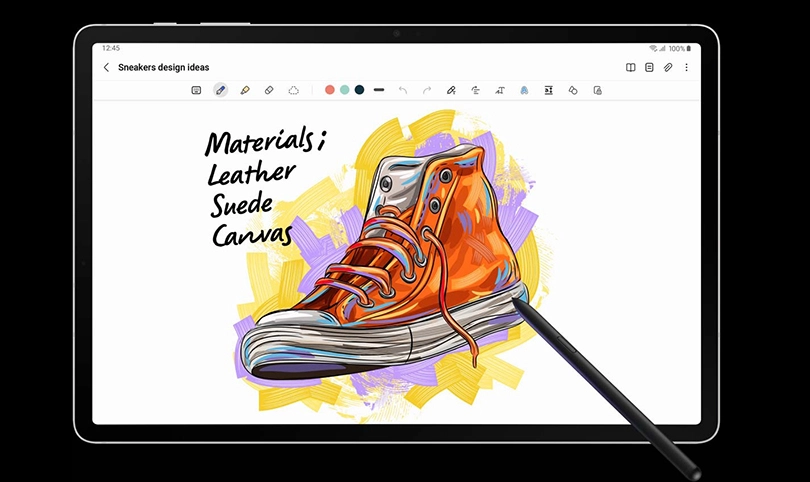Edit the Sneakers design ideas title

pyautogui.click(x=163, y=67)
